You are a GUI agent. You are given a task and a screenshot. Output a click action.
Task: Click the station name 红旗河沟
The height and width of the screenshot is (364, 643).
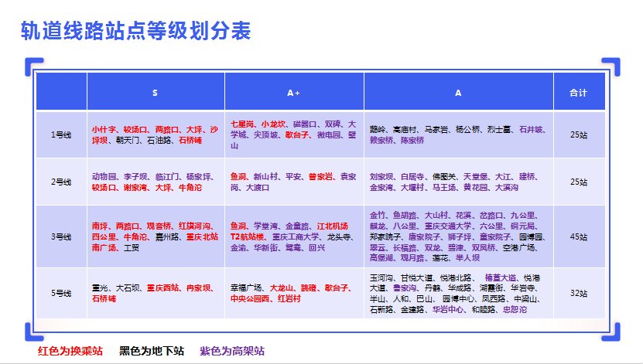tap(194, 226)
